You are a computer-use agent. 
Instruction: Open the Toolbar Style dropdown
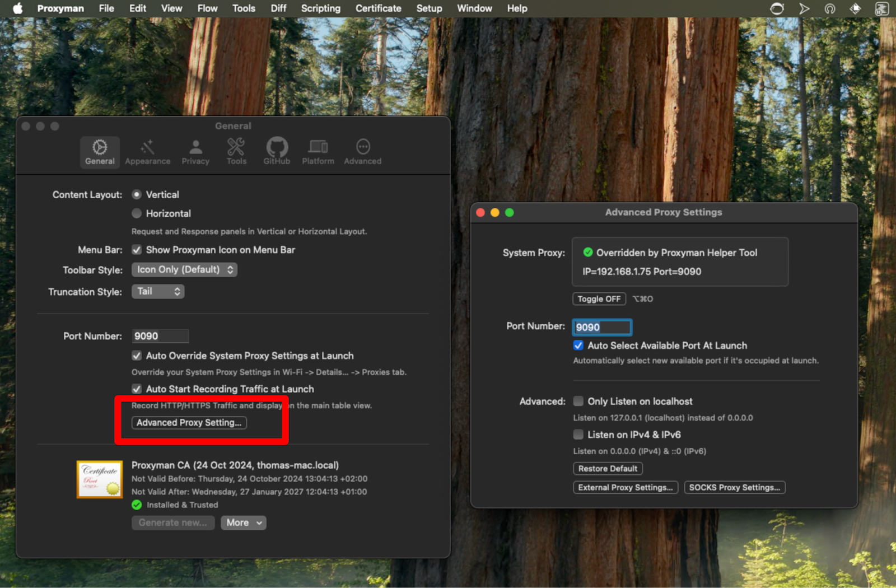[184, 269]
